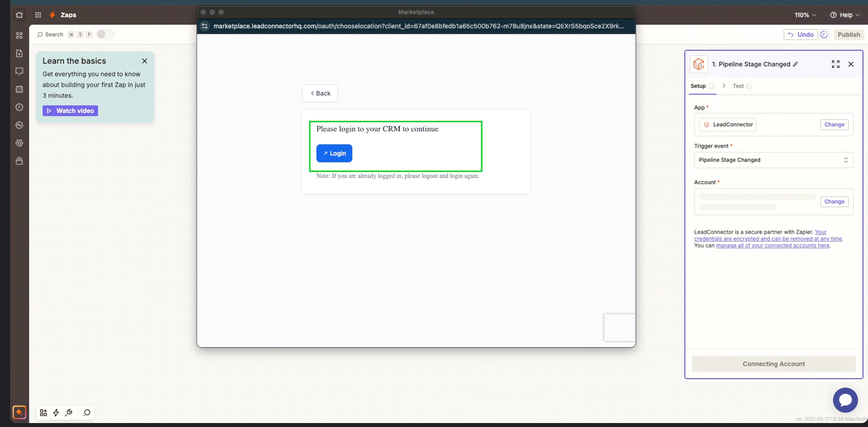This screenshot has width=868, height=427.
Task: Select the Setup tab
Action: coord(698,86)
